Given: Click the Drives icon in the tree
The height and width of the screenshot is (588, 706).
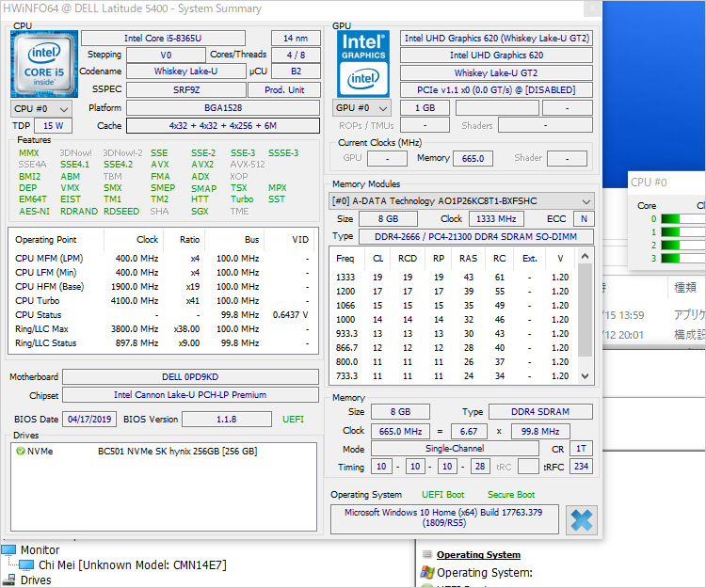Looking at the screenshot, I should [x=8, y=580].
